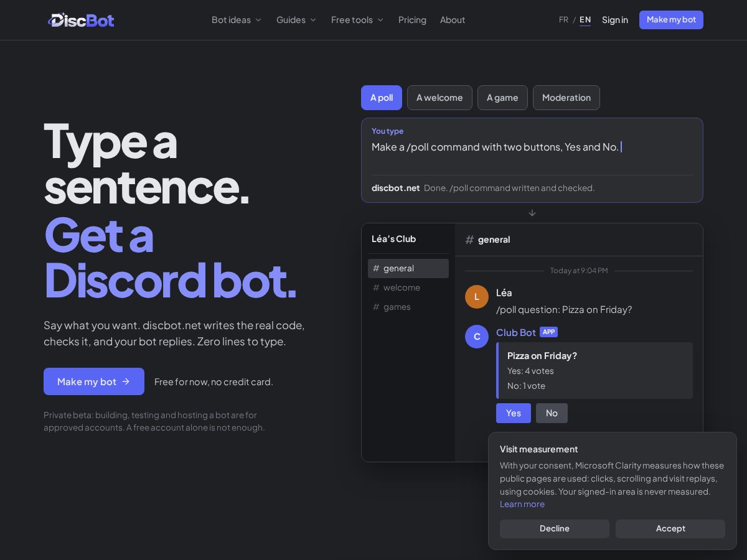
Task: Click the No: 1 vote line
Action: pyautogui.click(x=526, y=386)
